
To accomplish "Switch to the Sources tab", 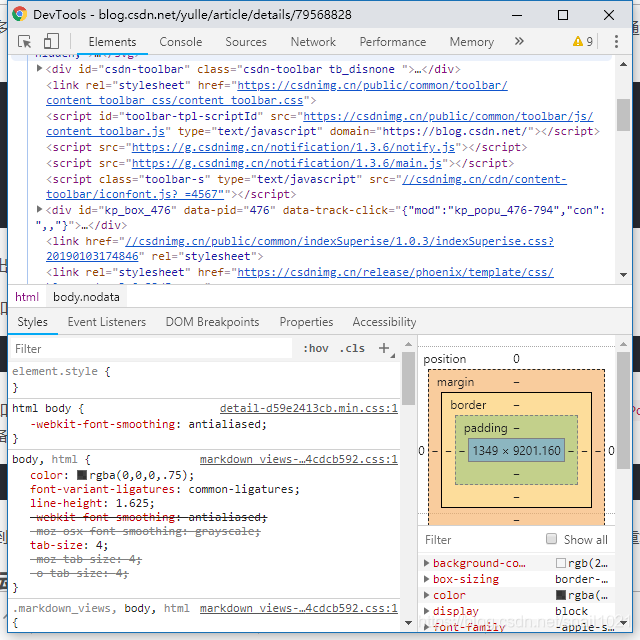I will [x=246, y=42].
